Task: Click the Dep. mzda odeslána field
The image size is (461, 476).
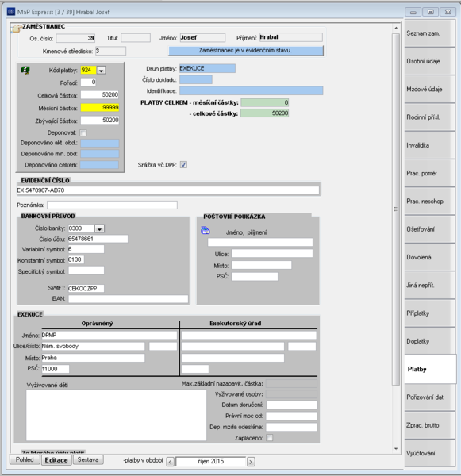Action: point(292,427)
